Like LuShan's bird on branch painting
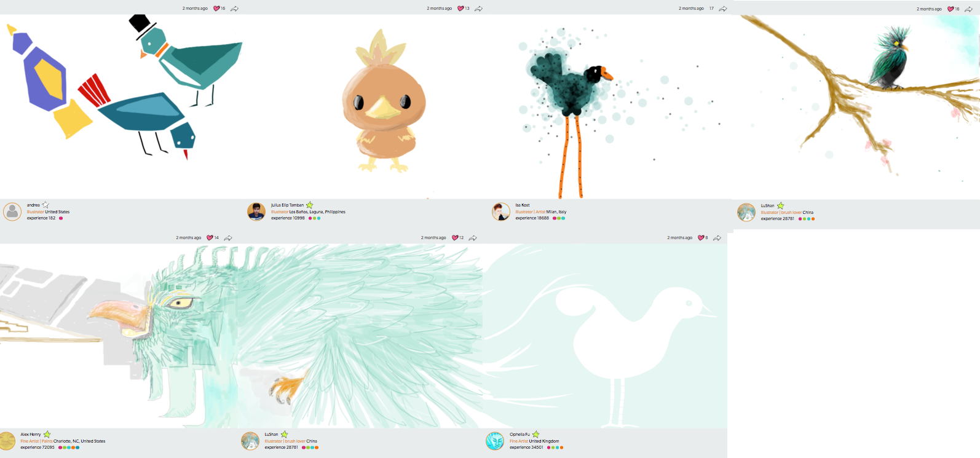980x458 pixels. 950,9
